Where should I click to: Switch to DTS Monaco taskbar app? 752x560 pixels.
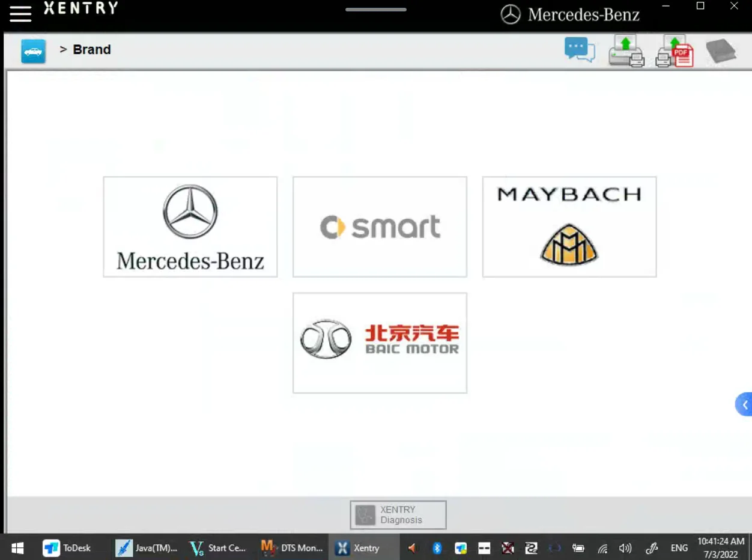(x=292, y=547)
